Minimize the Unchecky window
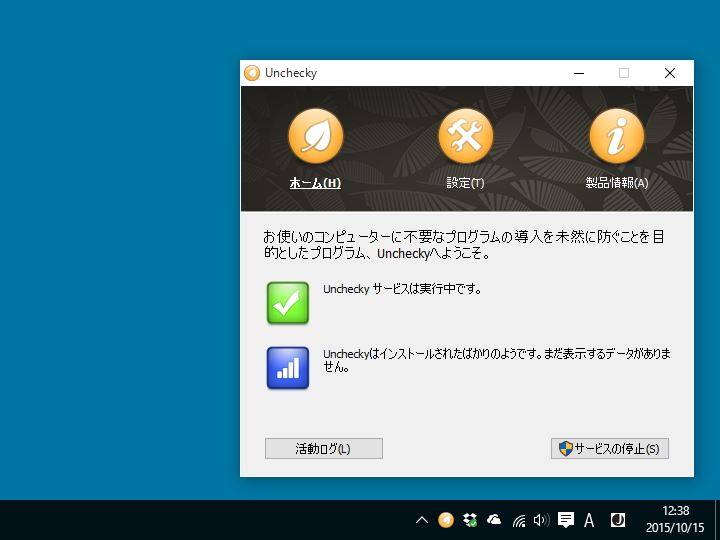The height and width of the screenshot is (540, 720). click(579, 73)
